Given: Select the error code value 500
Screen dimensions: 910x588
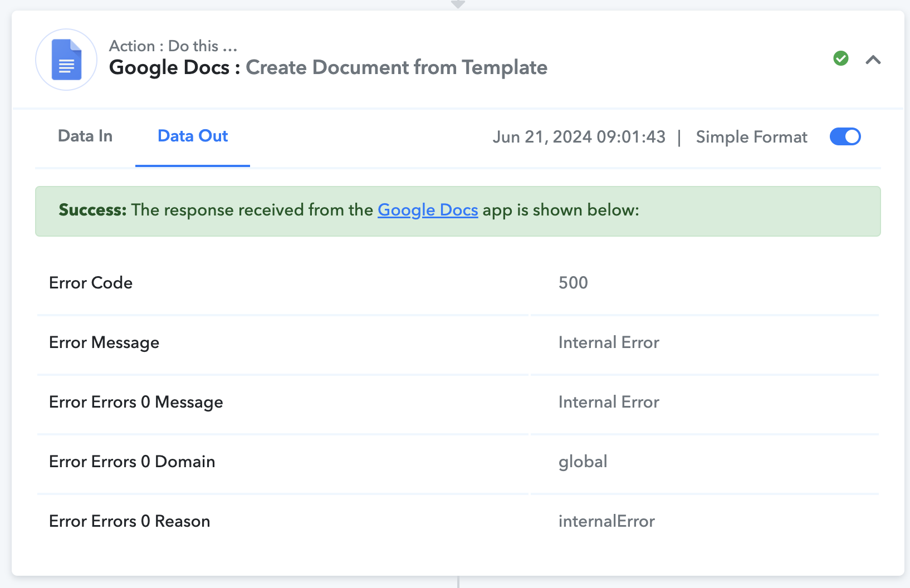Looking at the screenshot, I should click(573, 283).
